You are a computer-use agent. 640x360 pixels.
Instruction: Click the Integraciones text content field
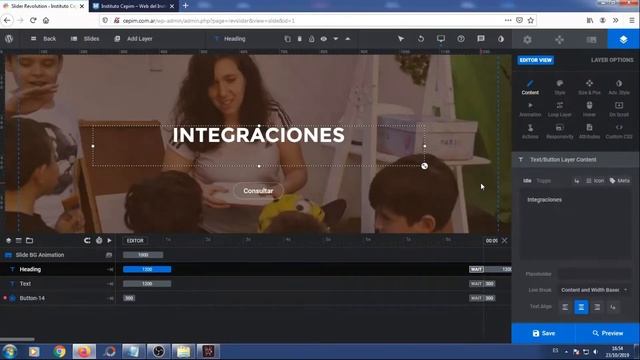pyautogui.click(x=575, y=224)
